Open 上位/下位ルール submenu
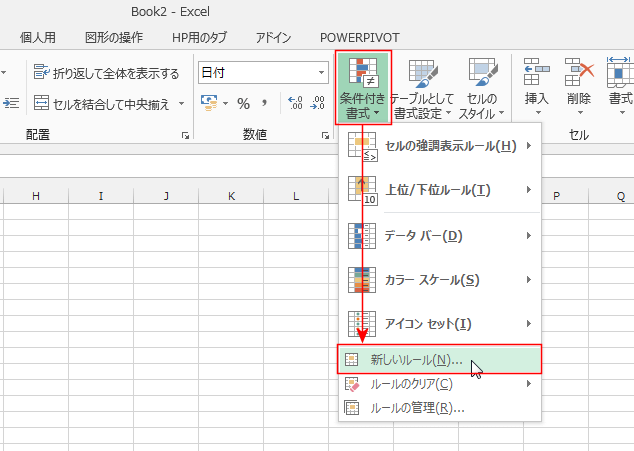Image resolution: width=634 pixels, height=451 pixels. (440, 190)
